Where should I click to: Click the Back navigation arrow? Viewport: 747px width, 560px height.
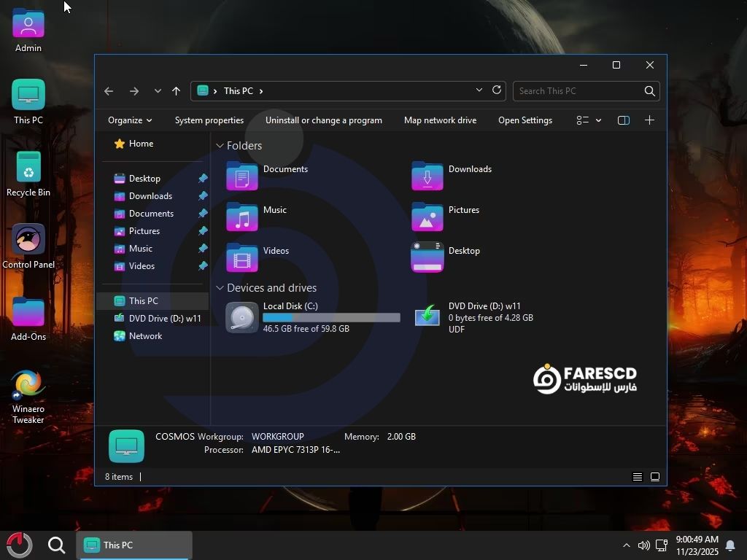coord(109,91)
